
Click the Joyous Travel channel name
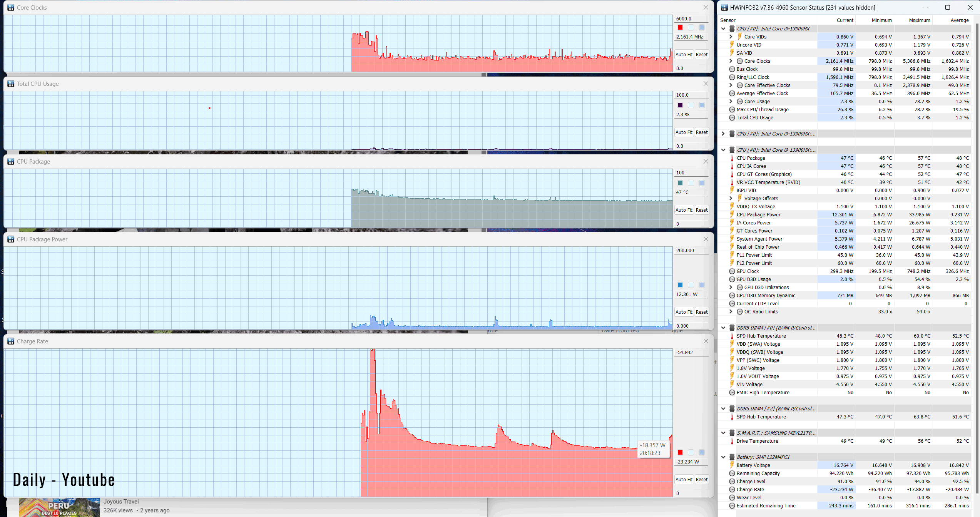point(121,501)
